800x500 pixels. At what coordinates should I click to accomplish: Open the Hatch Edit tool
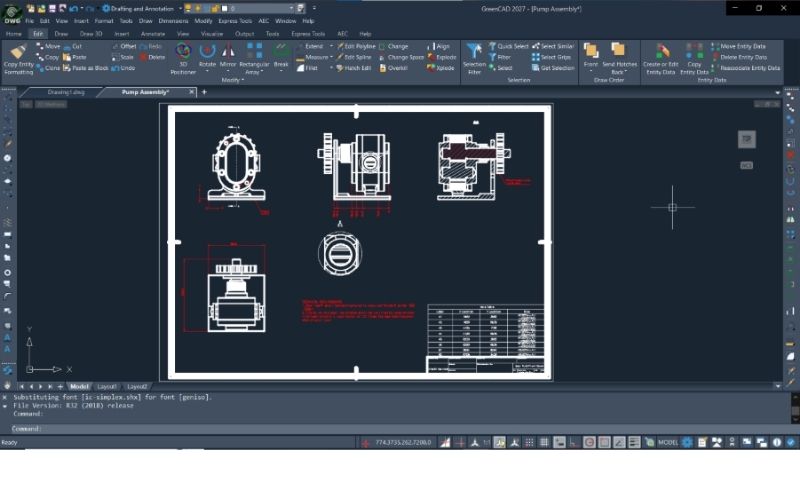pyautogui.click(x=354, y=68)
